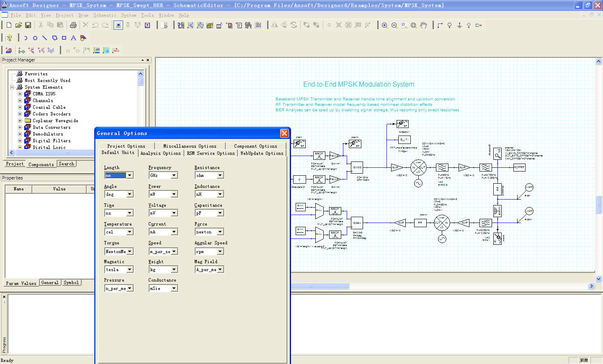Expand the CDMA IS95 tree node
This screenshot has height=364, width=603.
pyautogui.click(x=20, y=94)
